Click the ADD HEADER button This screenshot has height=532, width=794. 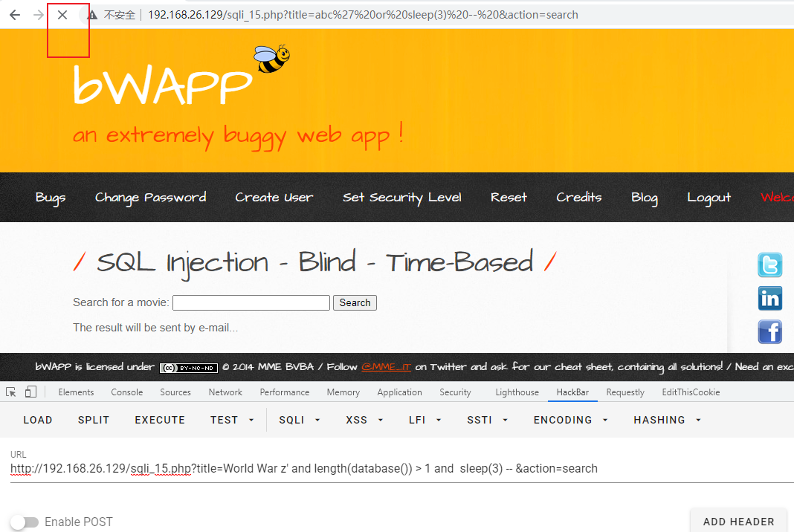coord(738,522)
